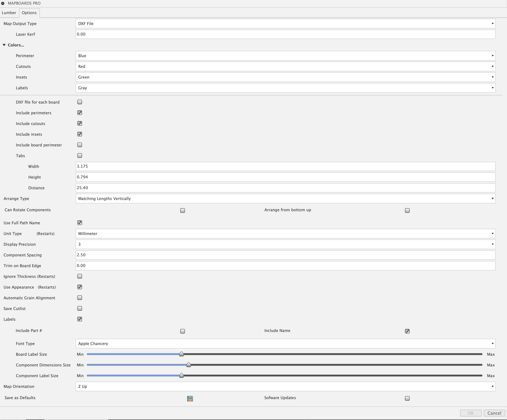This screenshot has width=507, height=420.
Task: Collapse the Colors section triangle
Action: pos(4,45)
